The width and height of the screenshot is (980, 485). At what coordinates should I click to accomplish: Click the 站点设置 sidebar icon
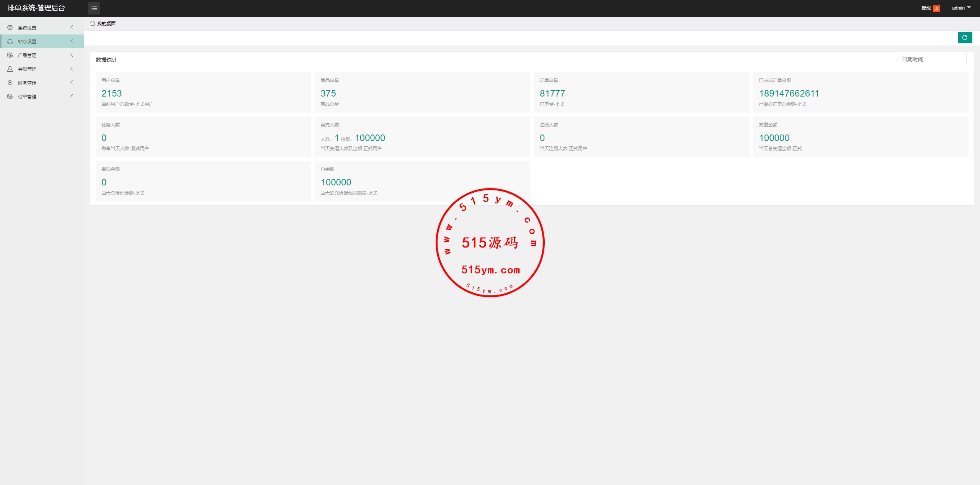pos(10,41)
